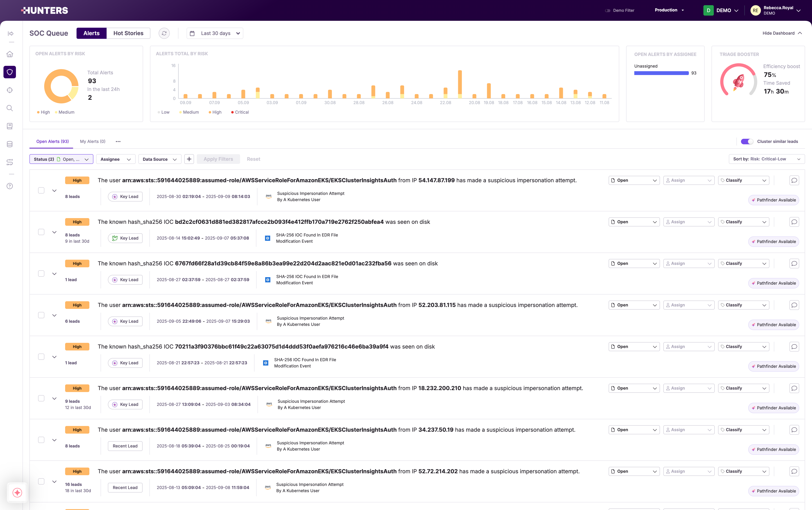
Task: Open the home icon in the sidebar
Action: [x=10, y=54]
